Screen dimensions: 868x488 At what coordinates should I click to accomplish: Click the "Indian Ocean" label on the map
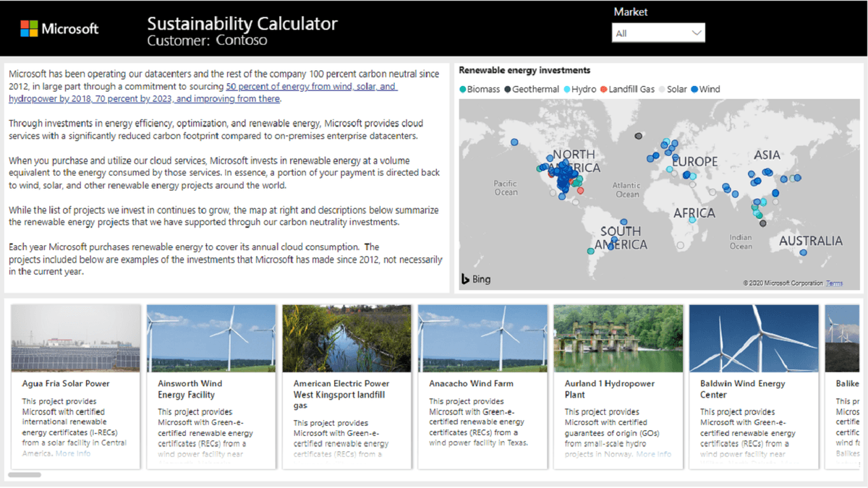pos(741,241)
